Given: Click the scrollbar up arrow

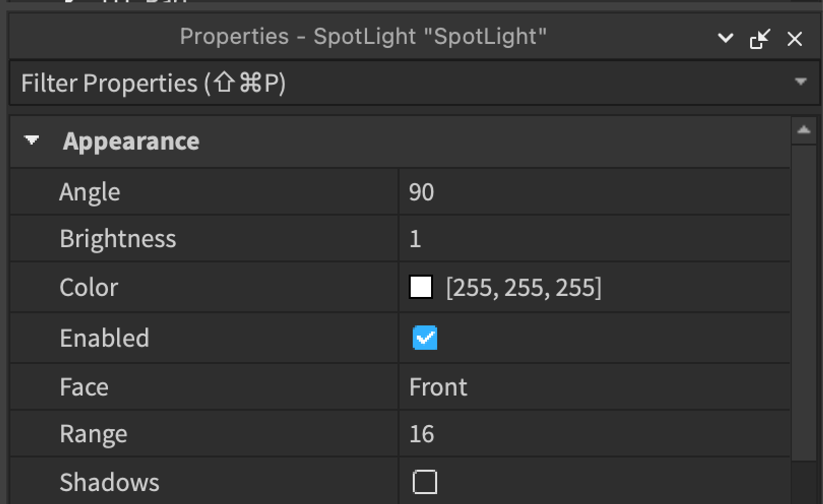Looking at the screenshot, I should pos(804,130).
